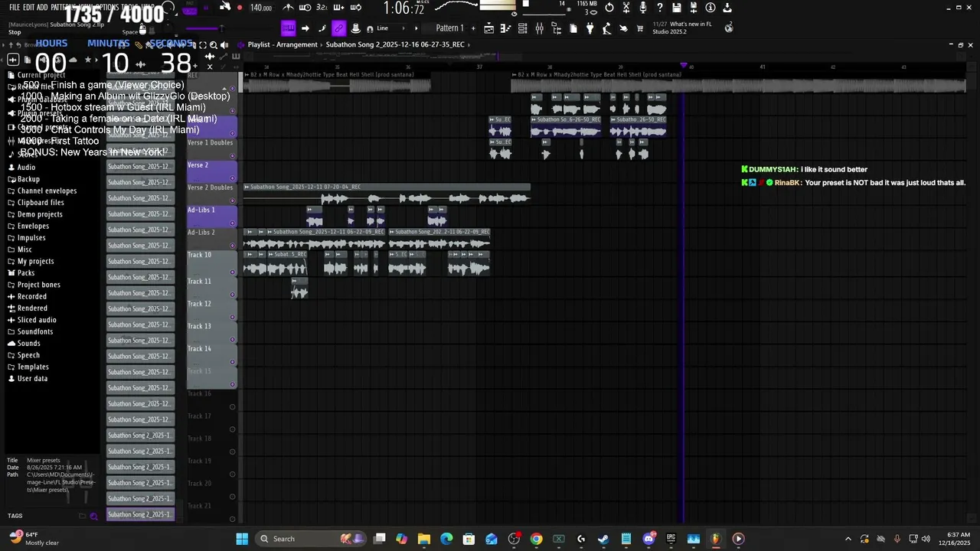Image resolution: width=980 pixels, height=551 pixels.
Task: Open the piano roll view icon
Action: pyautogui.click(x=505, y=28)
